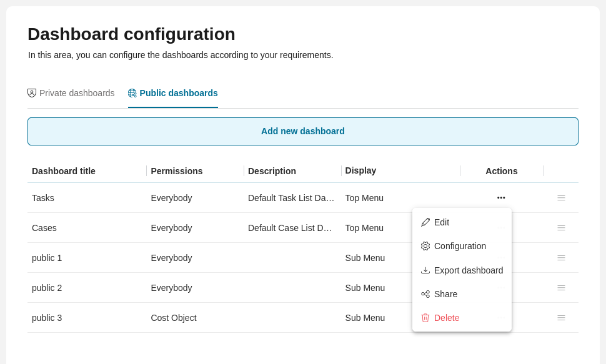Click the drag handle for the Tasks row

click(x=561, y=198)
